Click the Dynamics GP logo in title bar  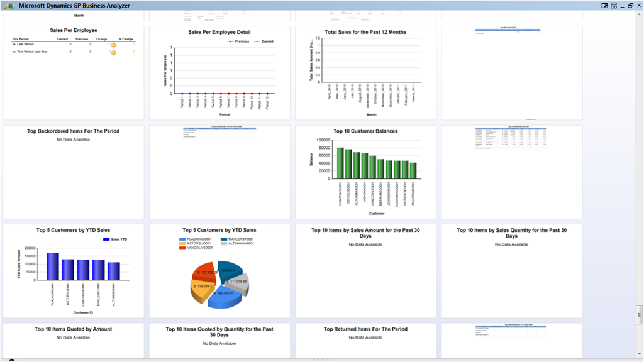point(9,5)
